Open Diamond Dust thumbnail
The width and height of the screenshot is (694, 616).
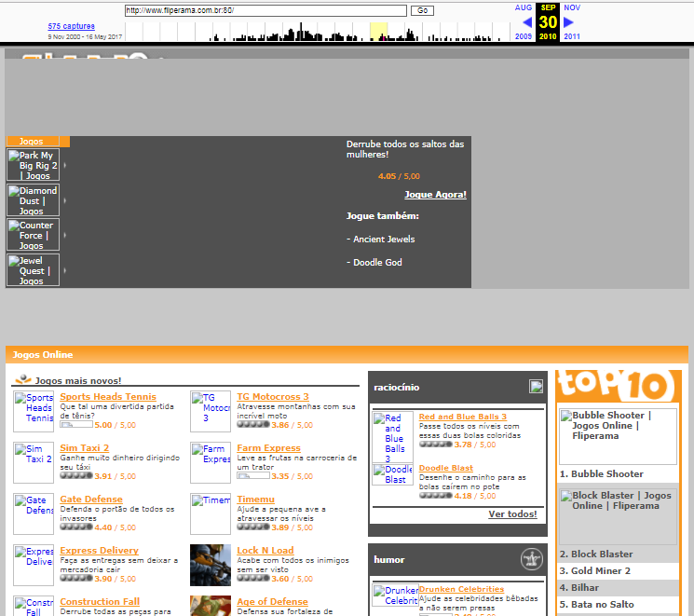point(33,200)
